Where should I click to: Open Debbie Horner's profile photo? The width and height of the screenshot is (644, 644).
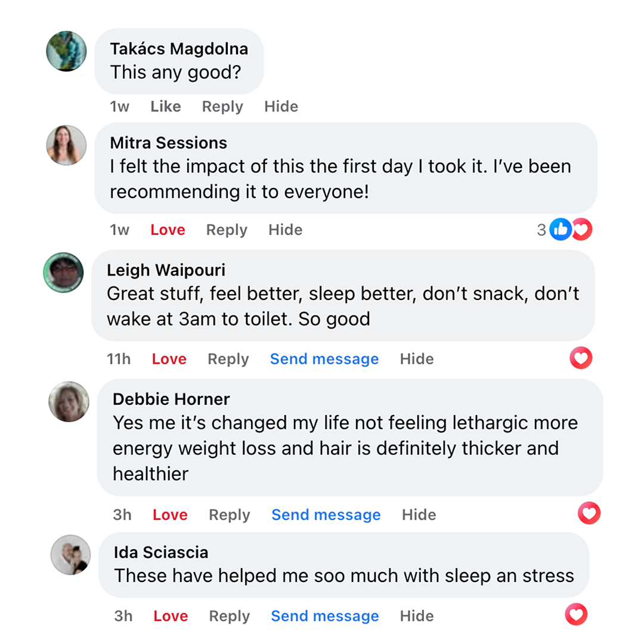(x=69, y=401)
